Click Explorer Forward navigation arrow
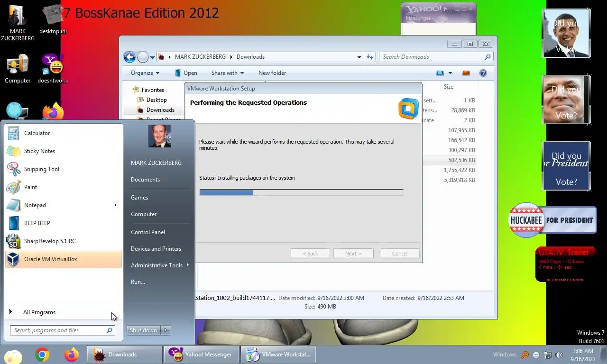The image size is (607, 364). coord(143,57)
